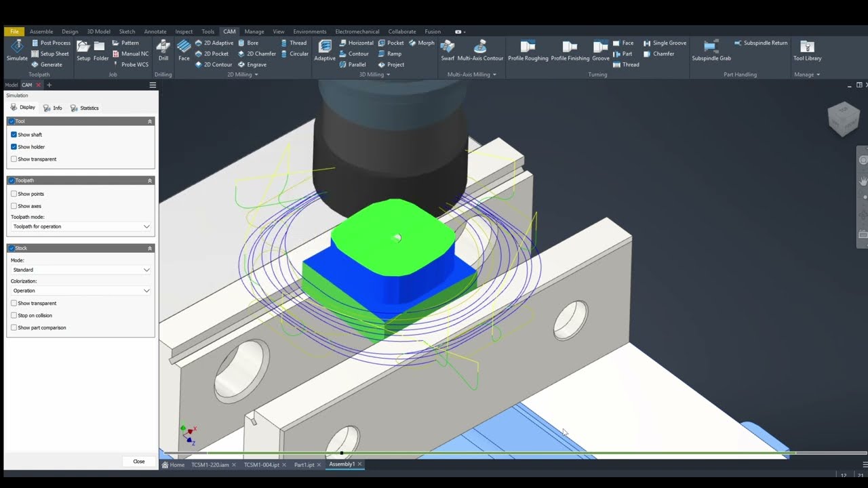Open the Toolpath mode dropdown
The height and width of the screenshot is (488, 868).
click(x=81, y=226)
